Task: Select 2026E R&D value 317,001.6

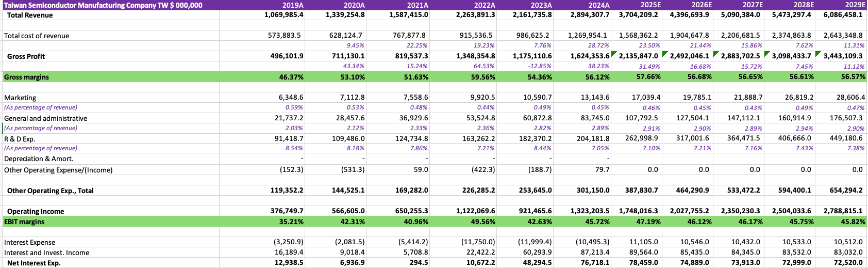Action: (693, 138)
